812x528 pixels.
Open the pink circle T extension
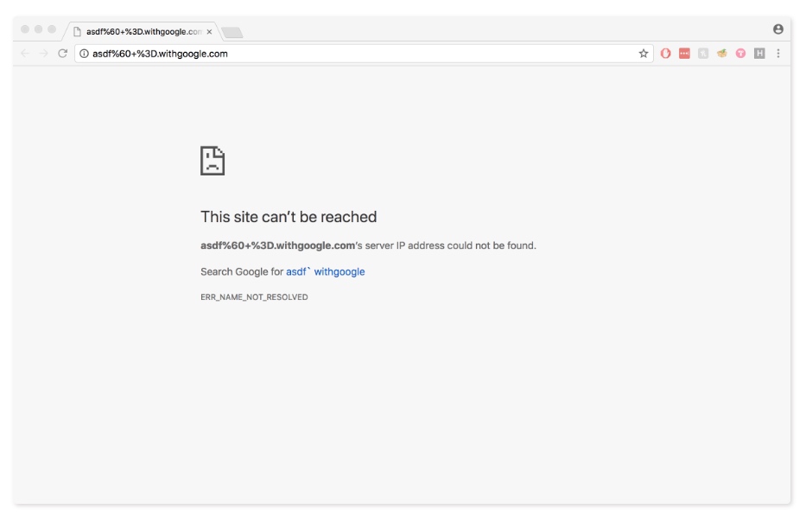(x=740, y=54)
